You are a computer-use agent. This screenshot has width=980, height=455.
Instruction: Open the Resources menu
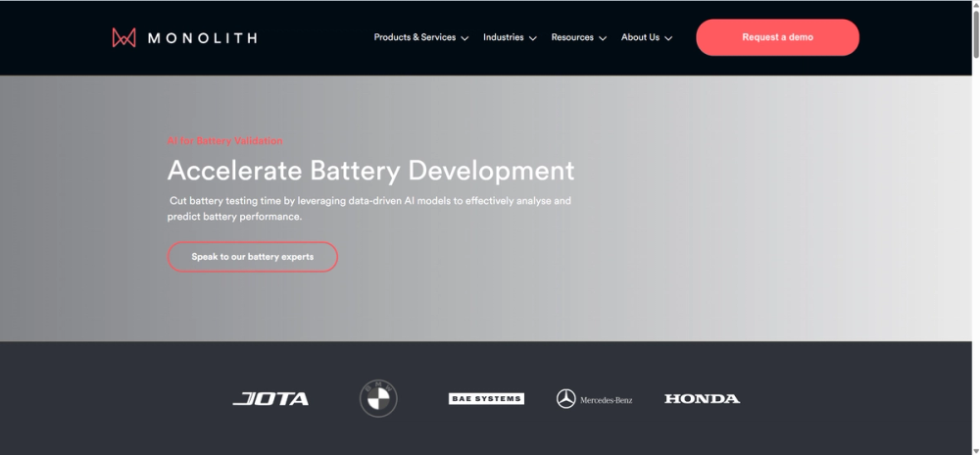coord(572,37)
